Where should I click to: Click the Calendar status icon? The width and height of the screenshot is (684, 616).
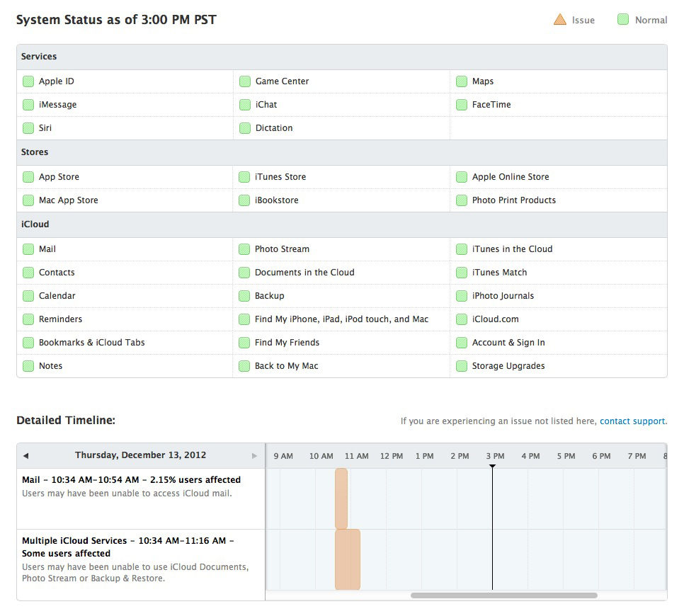pyautogui.click(x=28, y=296)
